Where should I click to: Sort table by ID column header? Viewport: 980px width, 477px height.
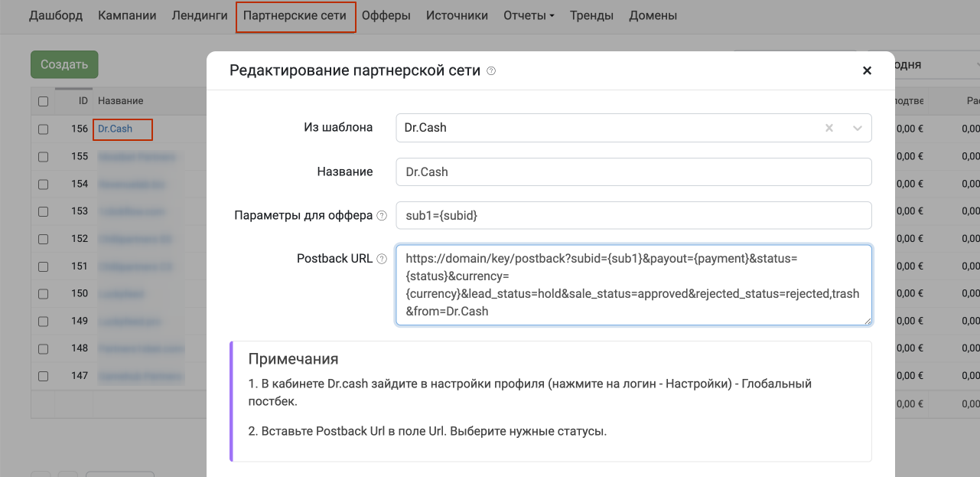tap(83, 100)
